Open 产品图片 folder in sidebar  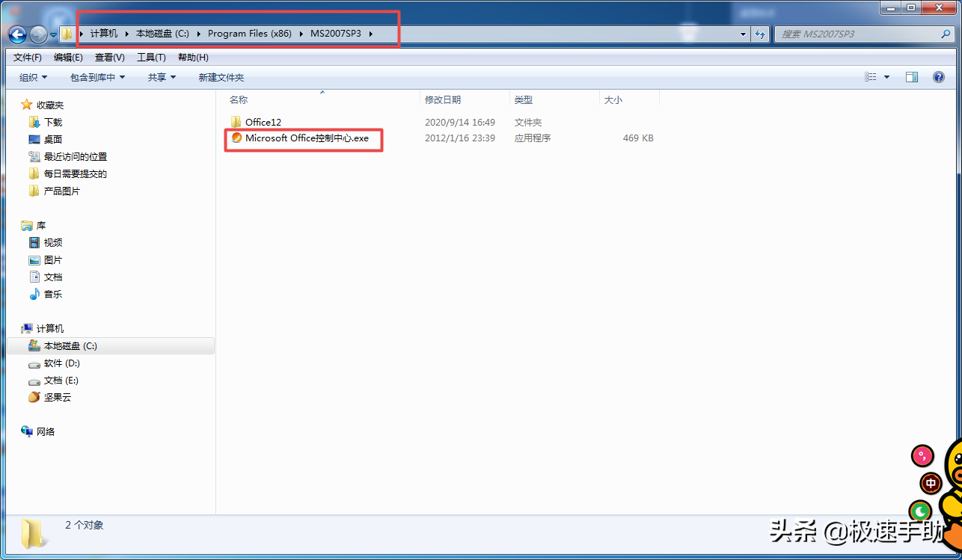pos(62,191)
